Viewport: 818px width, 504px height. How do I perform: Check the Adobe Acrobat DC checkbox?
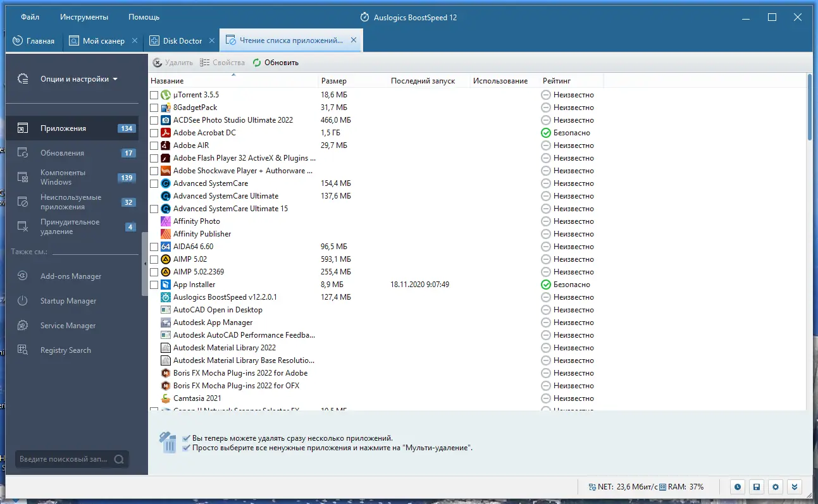click(x=154, y=133)
